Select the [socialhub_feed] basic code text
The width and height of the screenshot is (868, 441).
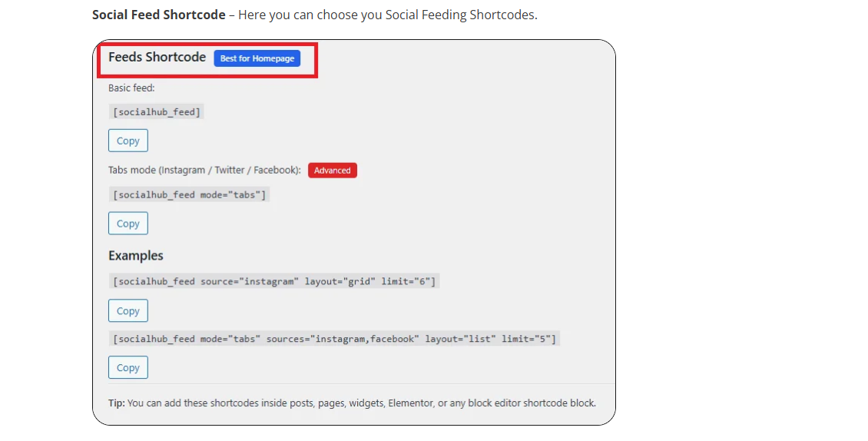(157, 111)
